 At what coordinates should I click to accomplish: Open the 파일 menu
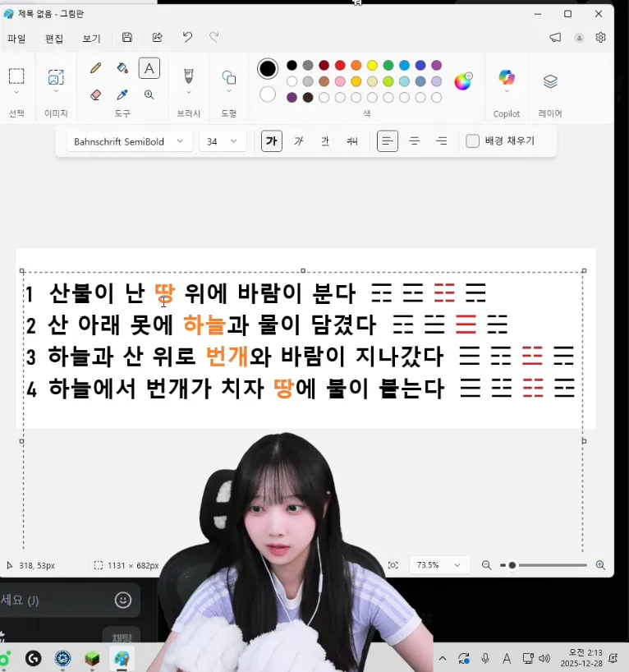pos(16,38)
